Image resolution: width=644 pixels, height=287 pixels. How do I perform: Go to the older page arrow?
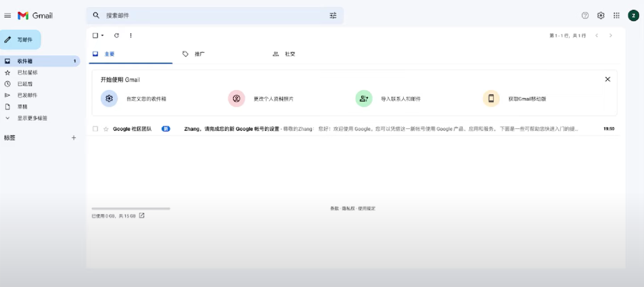(611, 36)
